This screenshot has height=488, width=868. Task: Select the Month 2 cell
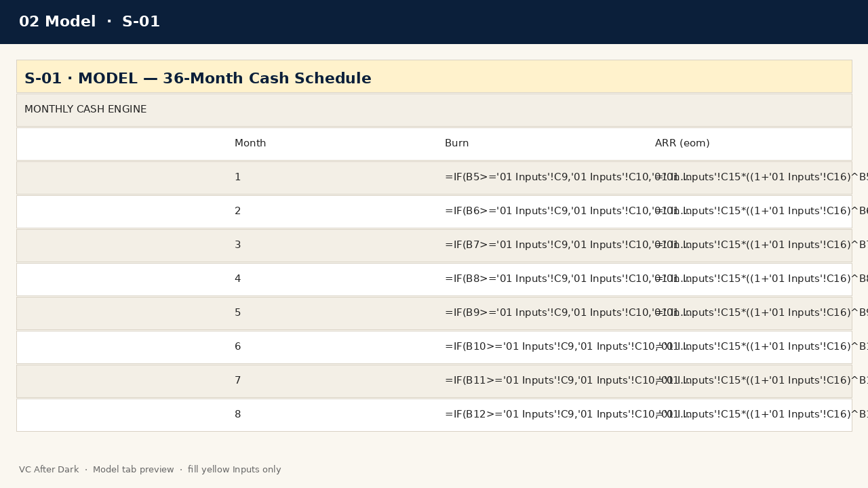click(x=332, y=211)
